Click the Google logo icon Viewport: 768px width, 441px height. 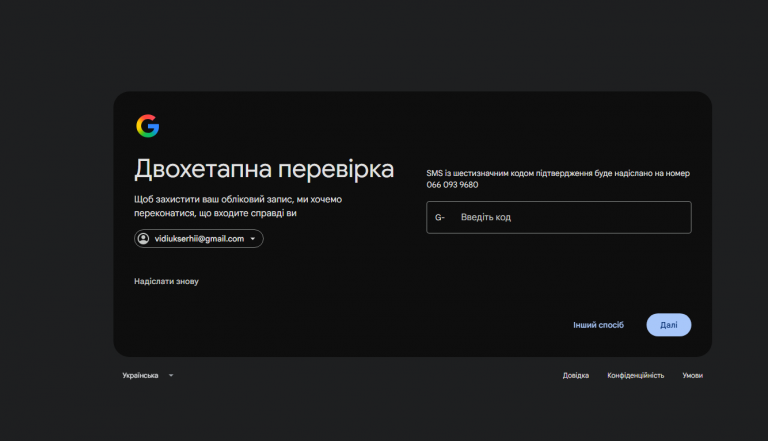147,126
